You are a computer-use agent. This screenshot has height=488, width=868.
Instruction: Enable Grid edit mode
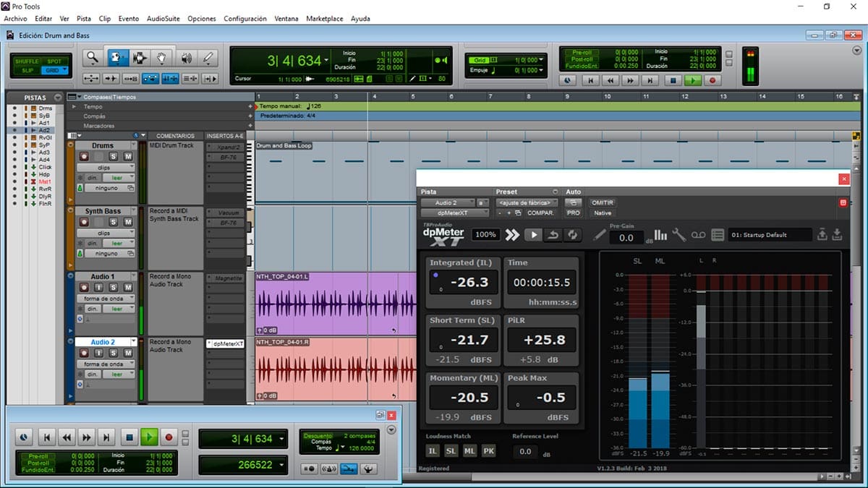[55, 71]
